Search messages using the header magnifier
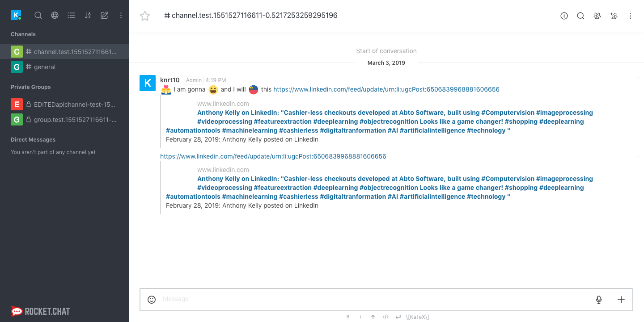The image size is (644, 322). 581,16
